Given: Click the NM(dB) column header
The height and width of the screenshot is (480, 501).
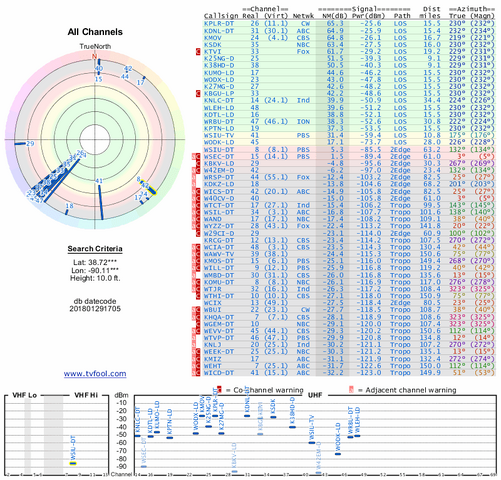Looking at the screenshot, I should pos(333,16).
